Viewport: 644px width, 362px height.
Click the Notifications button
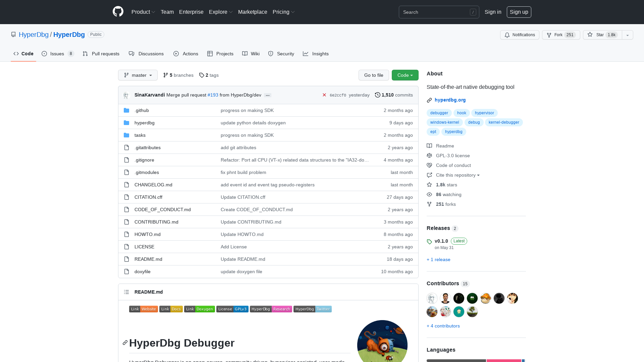click(x=520, y=35)
